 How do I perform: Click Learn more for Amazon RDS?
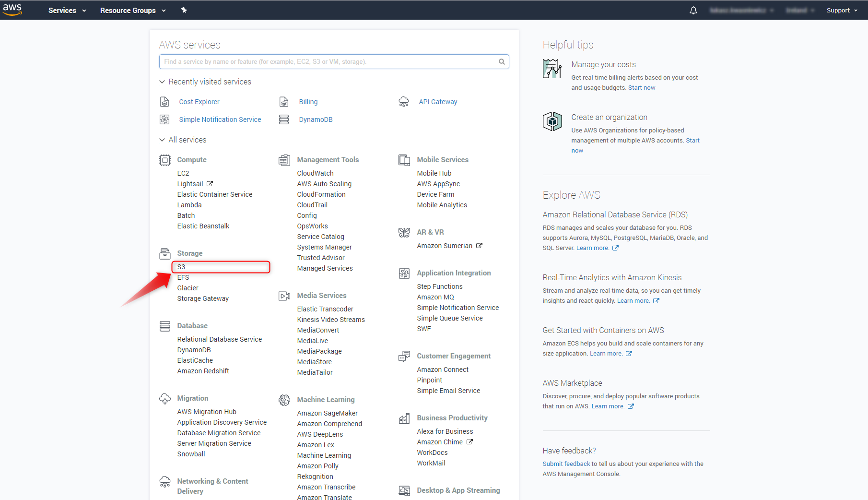(x=598, y=248)
